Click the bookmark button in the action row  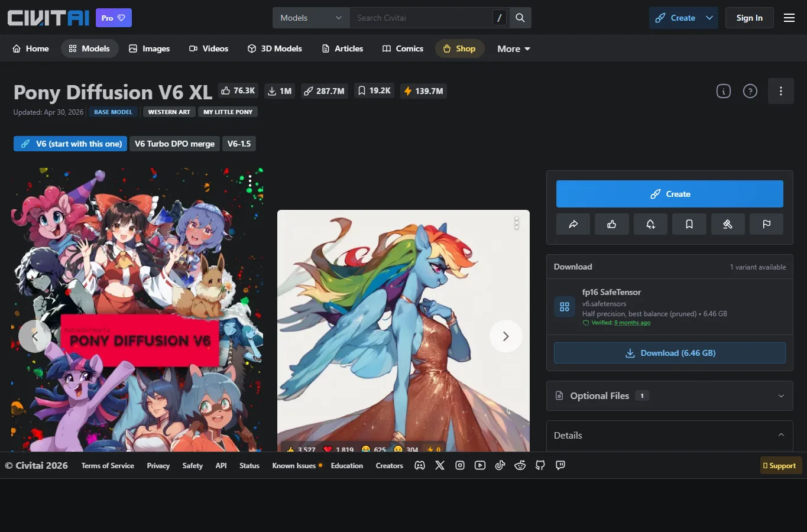689,224
